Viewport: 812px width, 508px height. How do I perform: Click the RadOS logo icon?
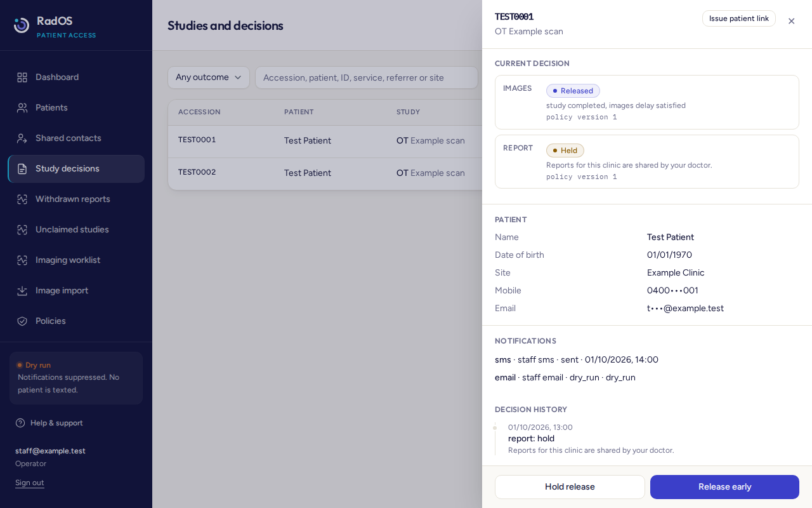coord(22,25)
